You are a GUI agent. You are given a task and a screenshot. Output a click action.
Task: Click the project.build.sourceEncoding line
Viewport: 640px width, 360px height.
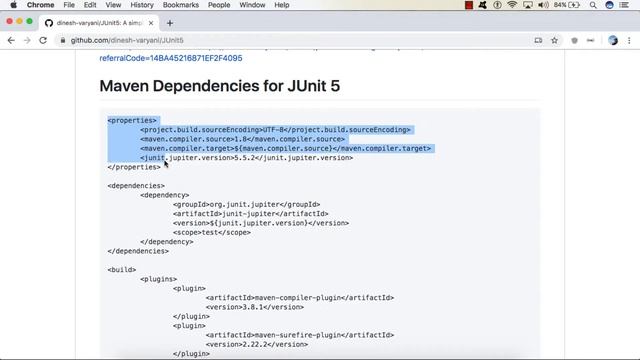[275, 130]
